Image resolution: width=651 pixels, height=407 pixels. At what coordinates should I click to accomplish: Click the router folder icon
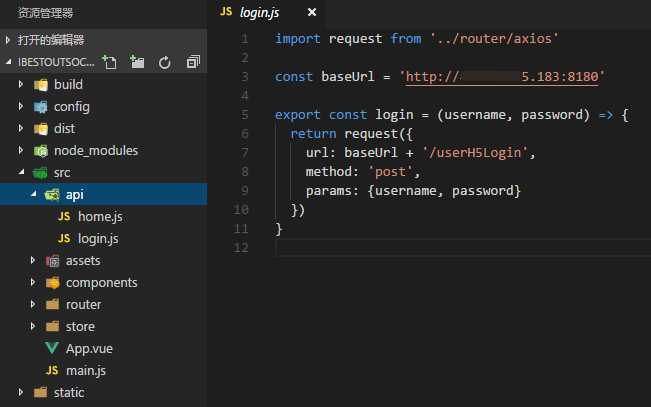pos(52,305)
